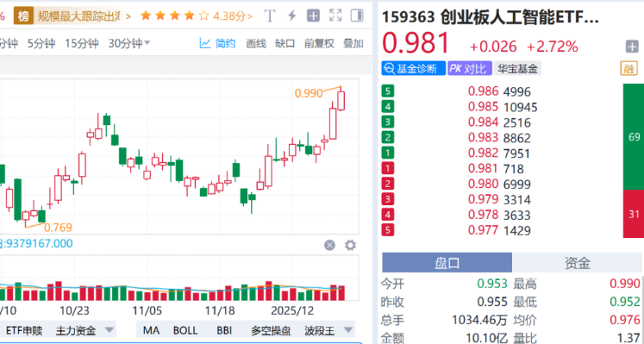Click the red 31 buy ratio bar
This screenshot has height=344, width=644.
634,214
